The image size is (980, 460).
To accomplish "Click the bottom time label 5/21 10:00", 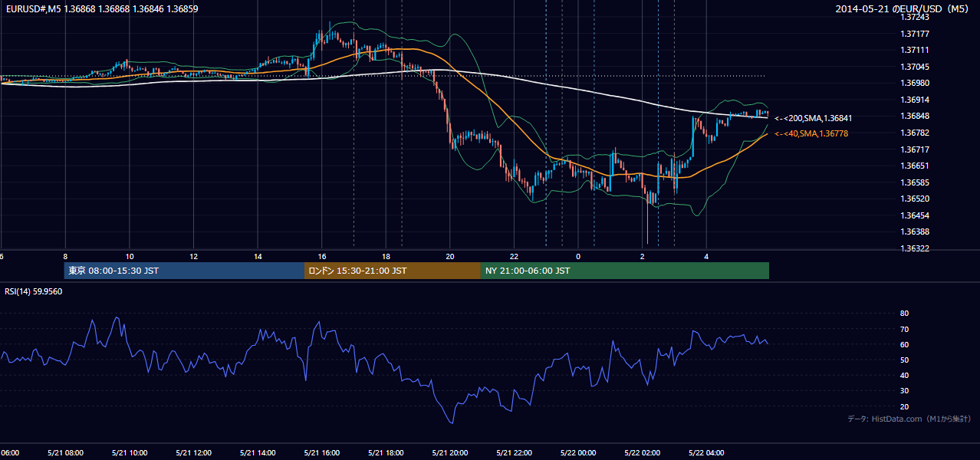I will 130,452.
